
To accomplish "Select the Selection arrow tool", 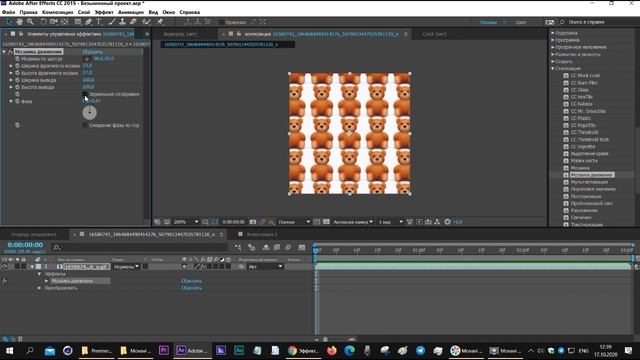I will pos(9,22).
